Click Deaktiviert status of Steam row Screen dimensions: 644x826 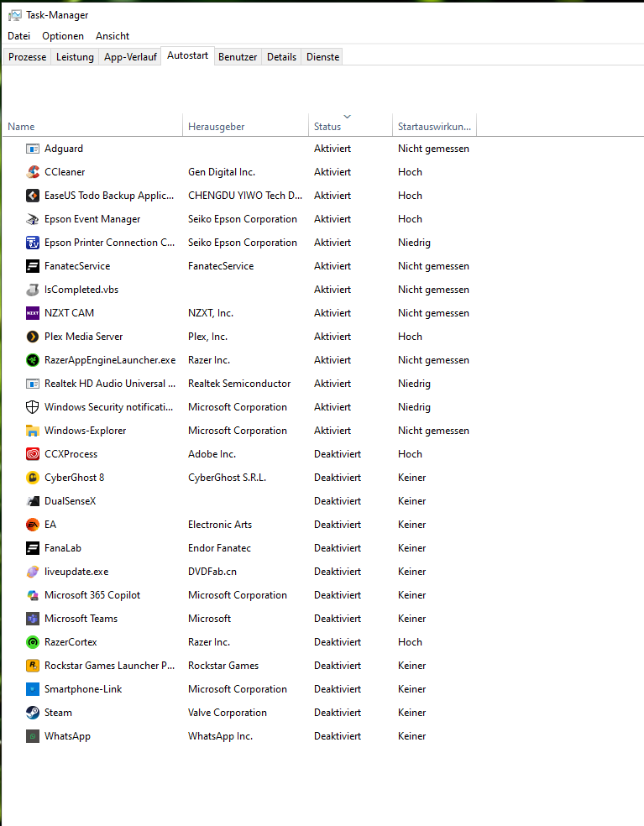click(x=338, y=713)
